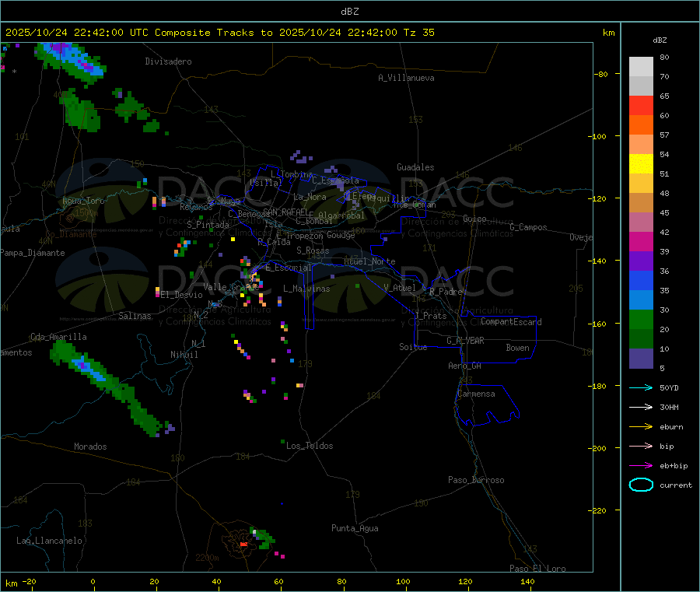The width and height of the screenshot is (700, 592).
Task: Click the 'Soitue' map label
Action: coord(413,347)
